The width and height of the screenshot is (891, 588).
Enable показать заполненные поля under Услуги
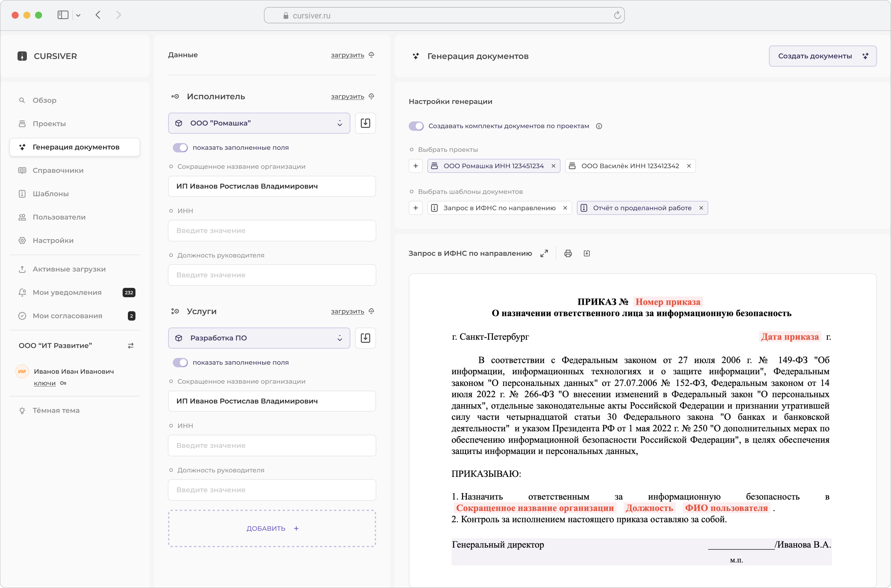click(180, 362)
